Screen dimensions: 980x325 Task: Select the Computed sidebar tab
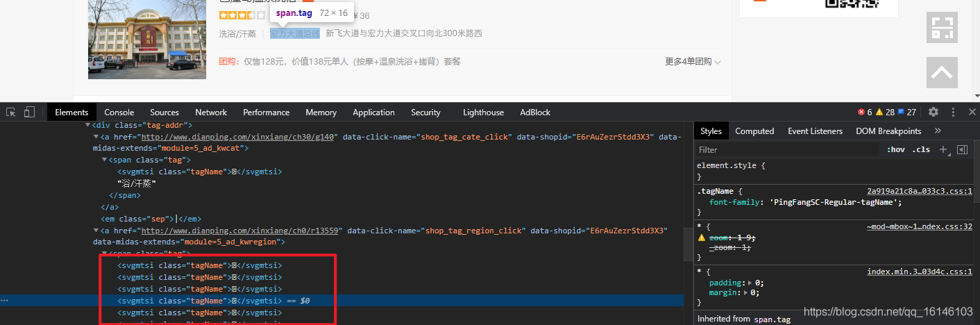pyautogui.click(x=754, y=131)
